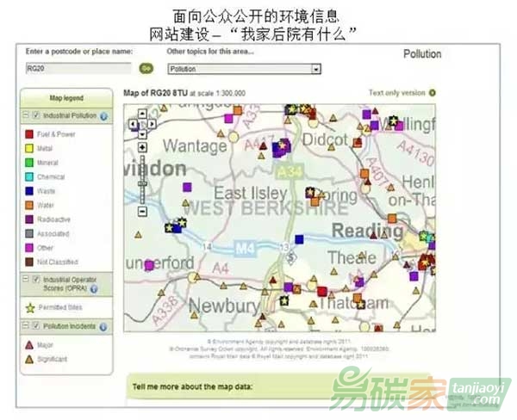Pan the map right with arrow button
This screenshot has height=420, width=517.
(x=151, y=123)
